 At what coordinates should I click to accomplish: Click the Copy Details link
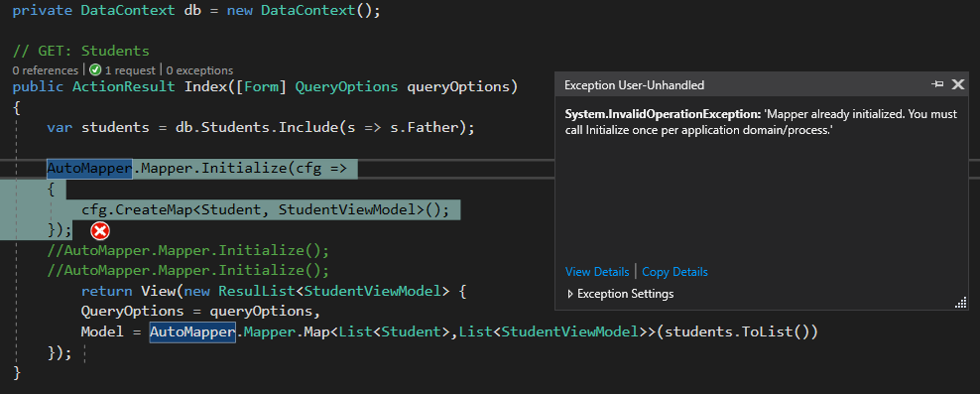675,272
